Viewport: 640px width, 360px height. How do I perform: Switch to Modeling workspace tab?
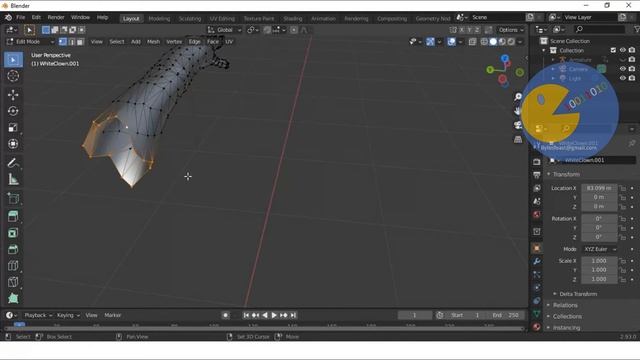click(x=159, y=18)
